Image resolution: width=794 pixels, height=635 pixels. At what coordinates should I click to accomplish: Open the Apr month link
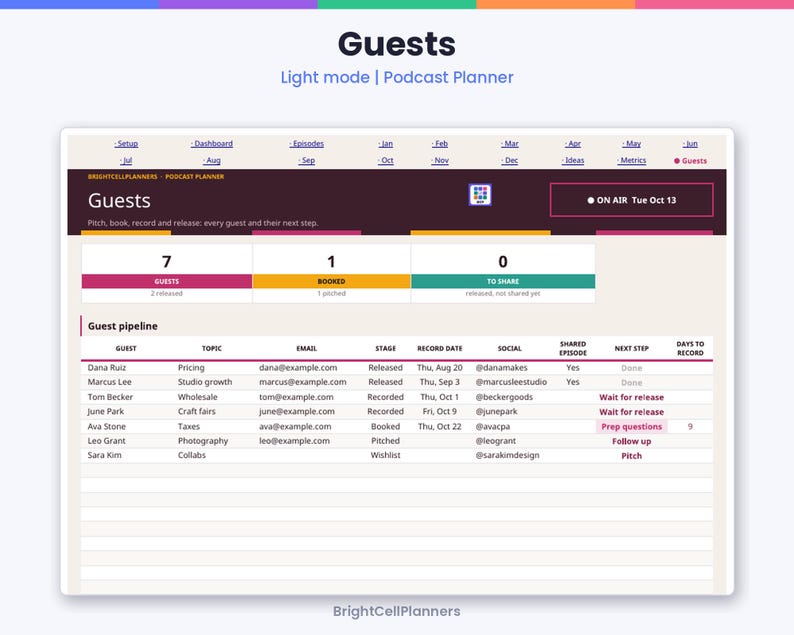573,144
